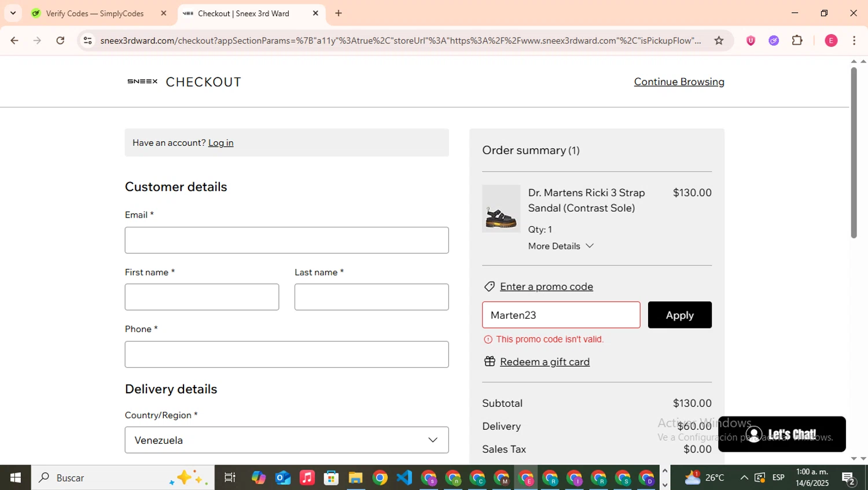Screen dimensions: 868x490
Task: Open Chrome three-dot menu
Action: click(x=854, y=40)
